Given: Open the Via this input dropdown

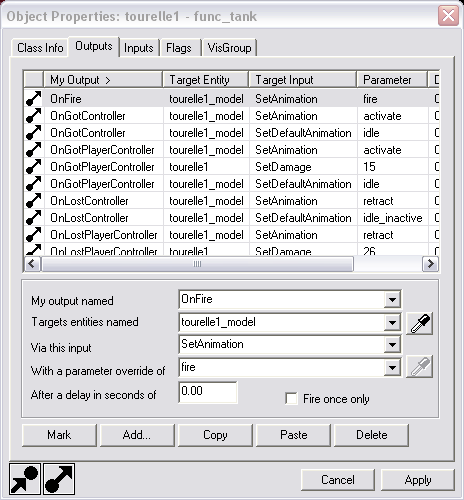Looking at the screenshot, I should 392,344.
